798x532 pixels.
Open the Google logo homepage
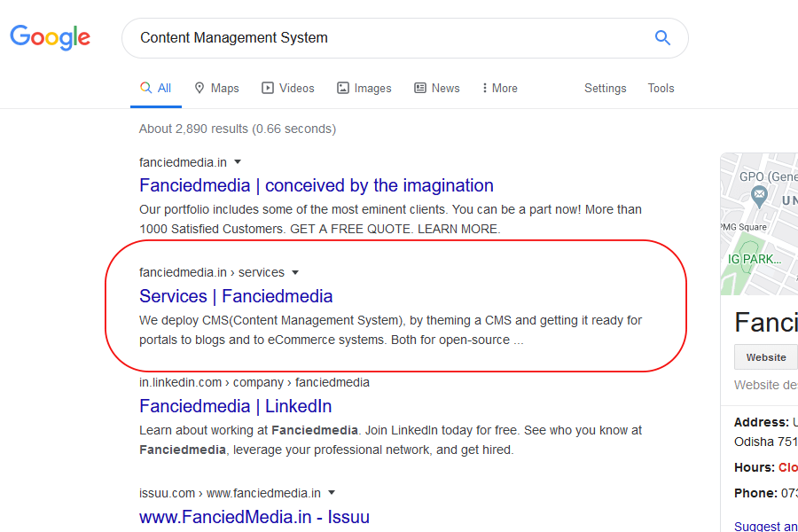pos(50,37)
